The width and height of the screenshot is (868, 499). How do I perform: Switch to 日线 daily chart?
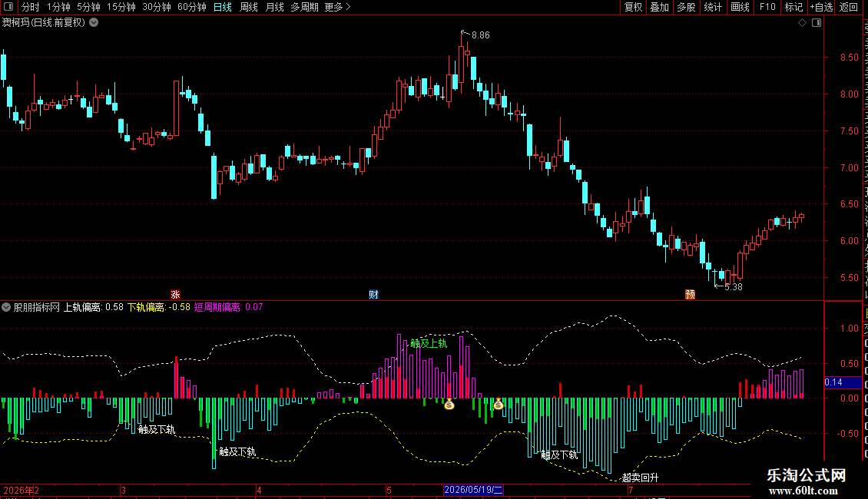[x=223, y=7]
